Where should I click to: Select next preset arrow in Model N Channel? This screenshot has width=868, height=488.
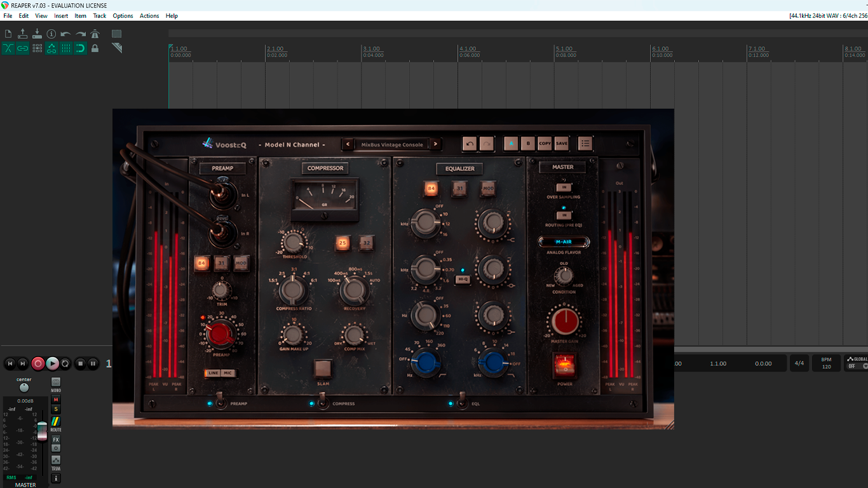[x=435, y=144]
